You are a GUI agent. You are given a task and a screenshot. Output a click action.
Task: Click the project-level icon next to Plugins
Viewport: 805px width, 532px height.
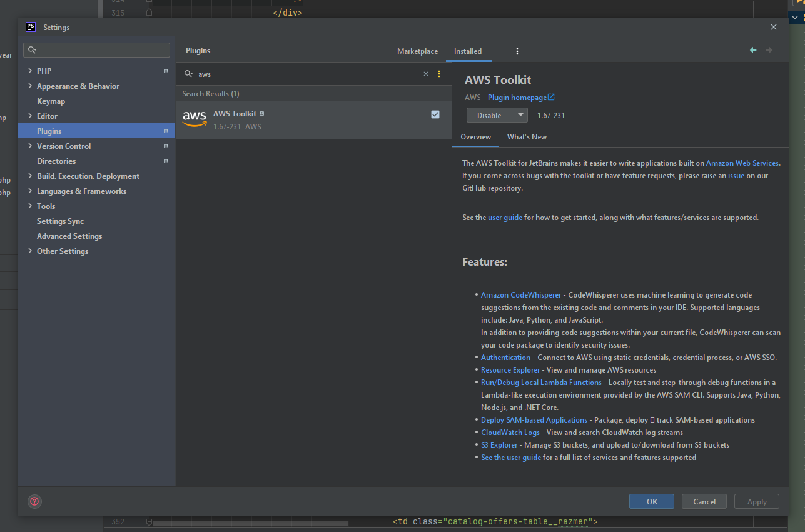pyautogui.click(x=166, y=131)
